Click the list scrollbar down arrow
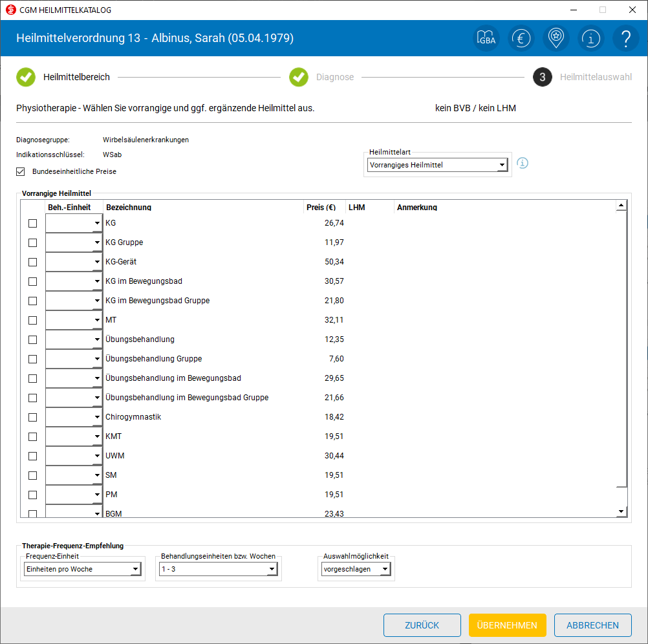648x644 pixels. pos(621,512)
